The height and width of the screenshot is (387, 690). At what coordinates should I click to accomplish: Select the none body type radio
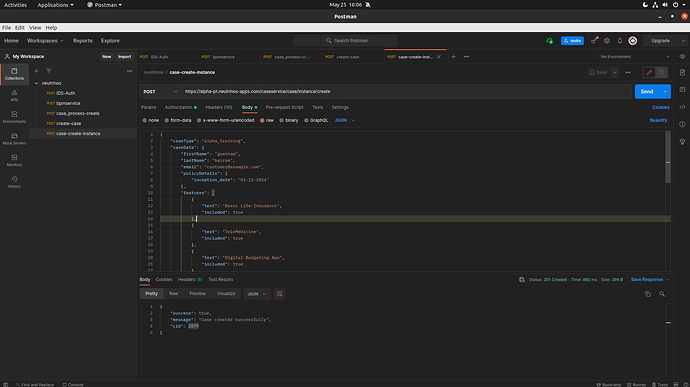pyautogui.click(x=145, y=120)
